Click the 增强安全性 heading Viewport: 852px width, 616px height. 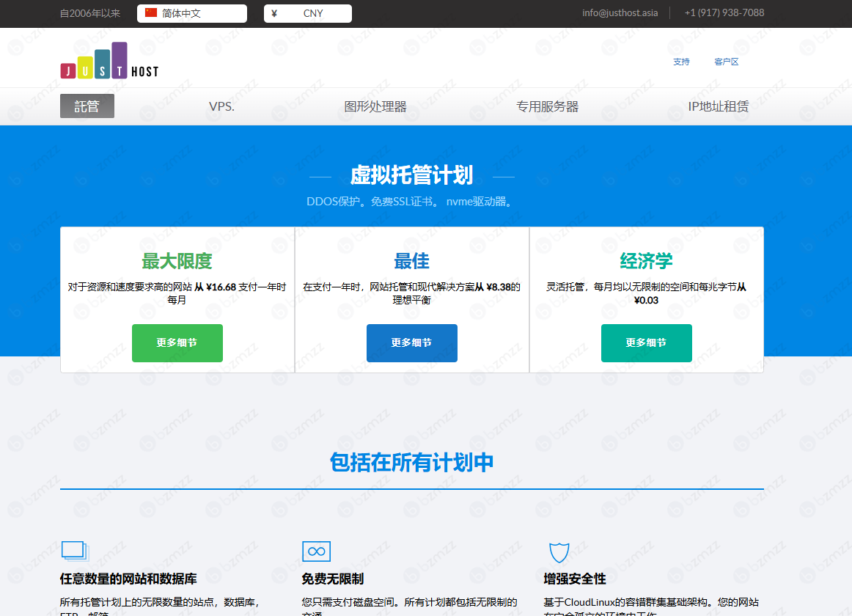pyautogui.click(x=574, y=579)
